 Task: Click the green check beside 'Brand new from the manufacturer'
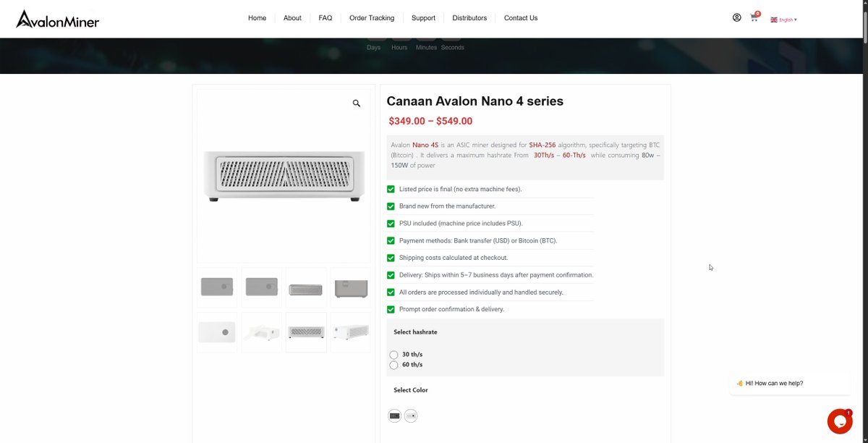[391, 206]
